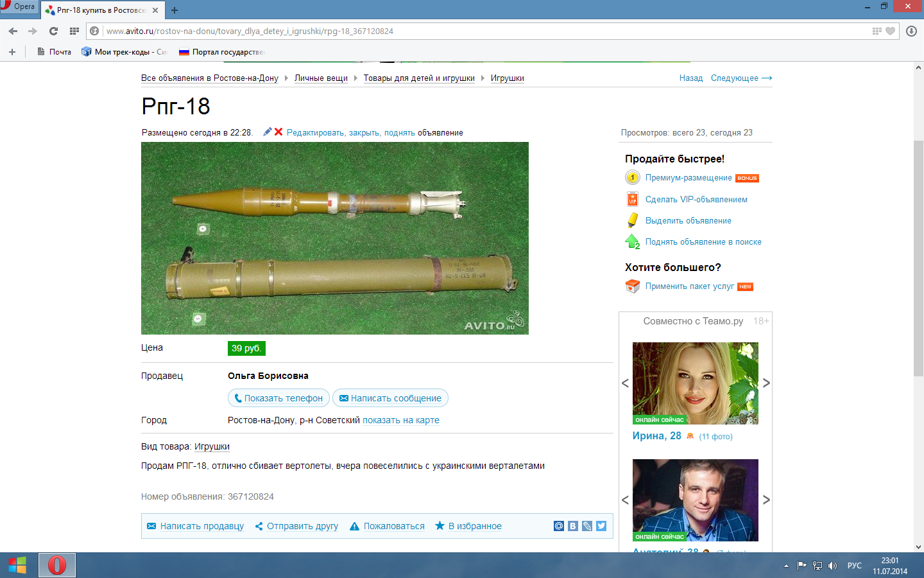
Task: Open the Почта bookmark
Action: [54, 52]
